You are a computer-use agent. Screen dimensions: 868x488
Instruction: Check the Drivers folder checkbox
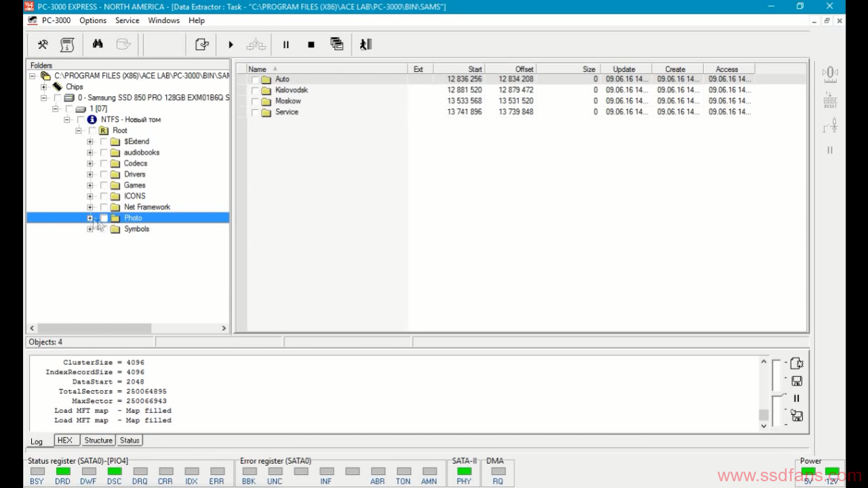[x=104, y=174]
